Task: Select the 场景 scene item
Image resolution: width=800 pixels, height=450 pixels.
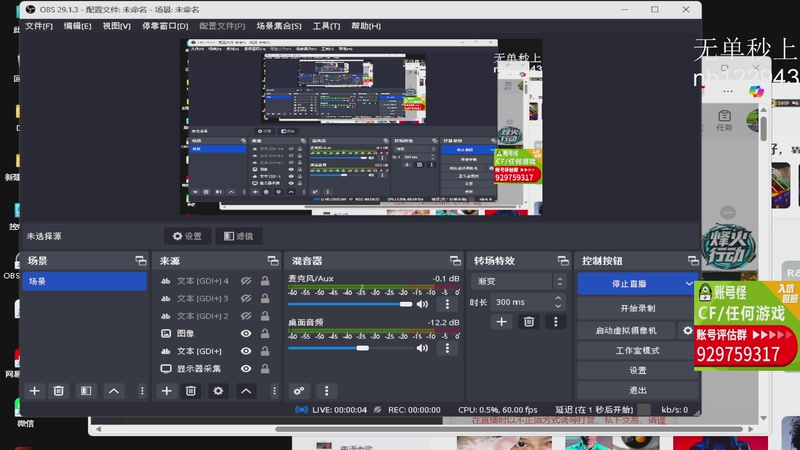Action: coord(84,281)
